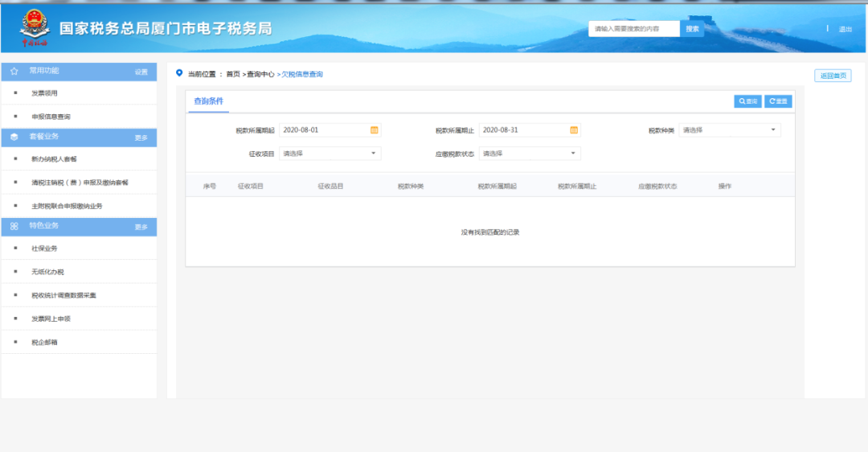Open 税收统计调查数据采集 in the sidebar
Screen dimensions: 868x452
pos(63,295)
